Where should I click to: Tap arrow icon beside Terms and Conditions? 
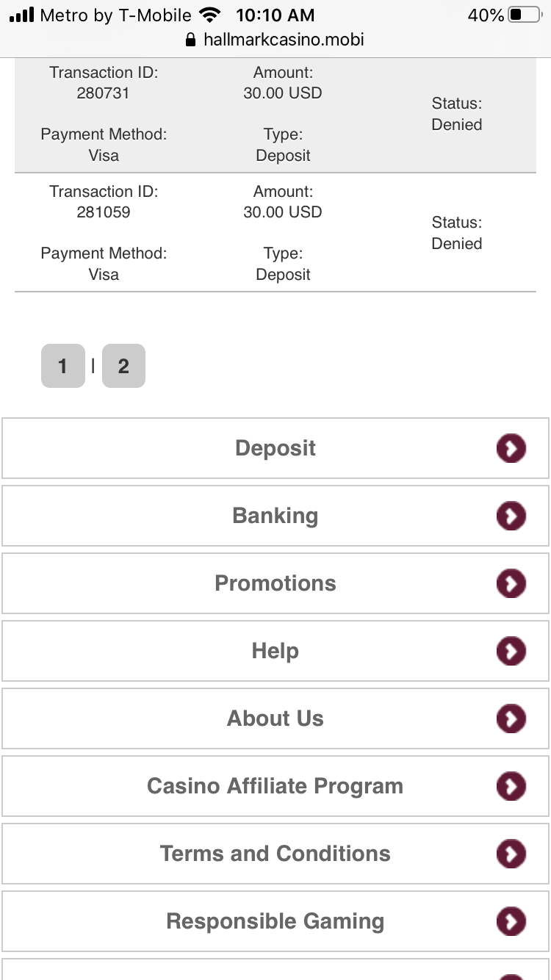point(511,854)
